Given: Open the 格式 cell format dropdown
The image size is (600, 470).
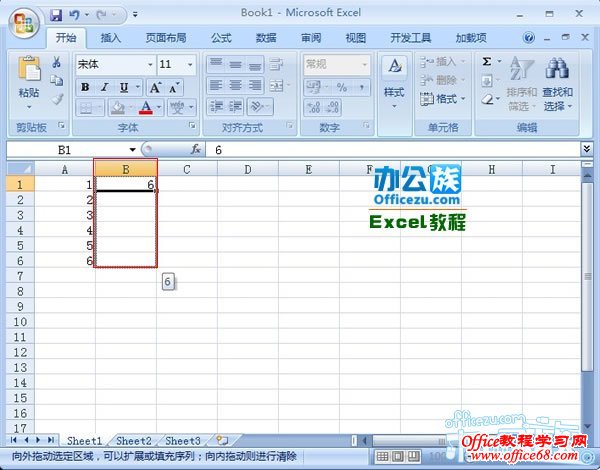Looking at the screenshot, I should click(442, 99).
